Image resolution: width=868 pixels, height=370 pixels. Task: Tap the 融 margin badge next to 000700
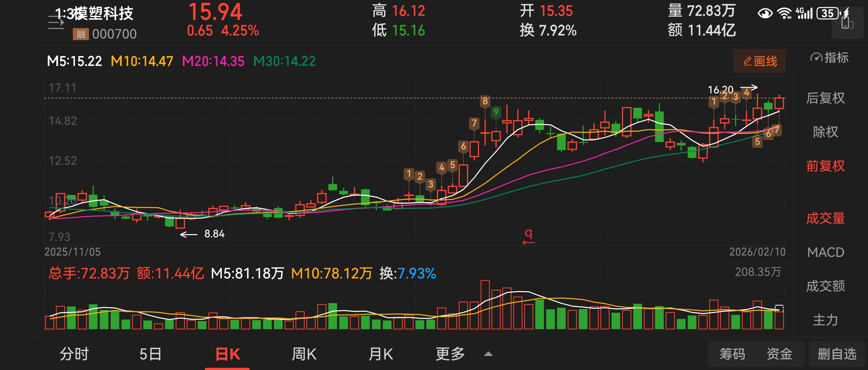tap(81, 34)
